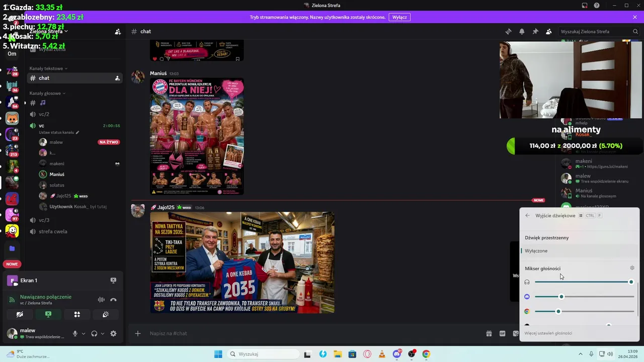Open the soundboard icon
Screen dimensions: 644x362
pyautogui.click(x=106, y=314)
